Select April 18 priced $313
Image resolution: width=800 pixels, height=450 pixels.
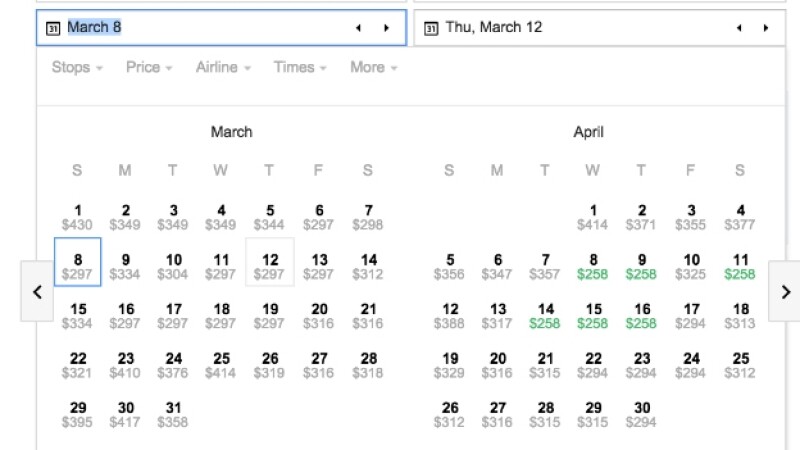(x=740, y=316)
